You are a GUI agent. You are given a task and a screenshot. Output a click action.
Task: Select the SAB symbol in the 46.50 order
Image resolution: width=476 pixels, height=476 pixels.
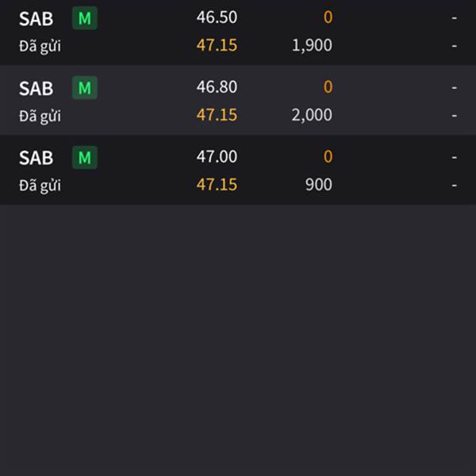(36, 19)
